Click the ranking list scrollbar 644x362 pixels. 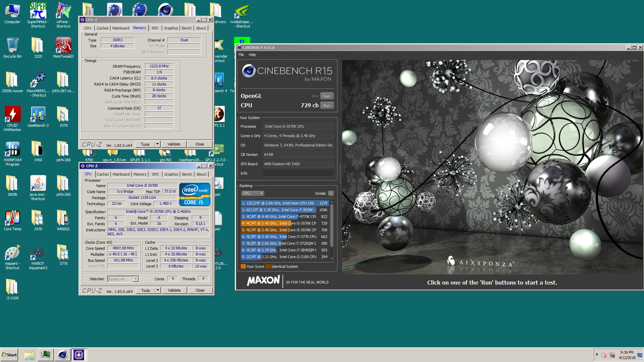tap(332, 230)
